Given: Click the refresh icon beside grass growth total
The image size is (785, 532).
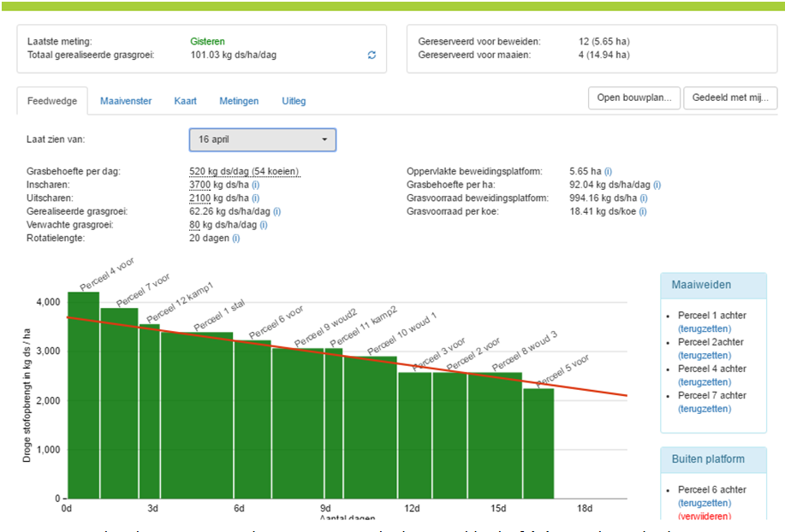Looking at the screenshot, I should point(372,56).
